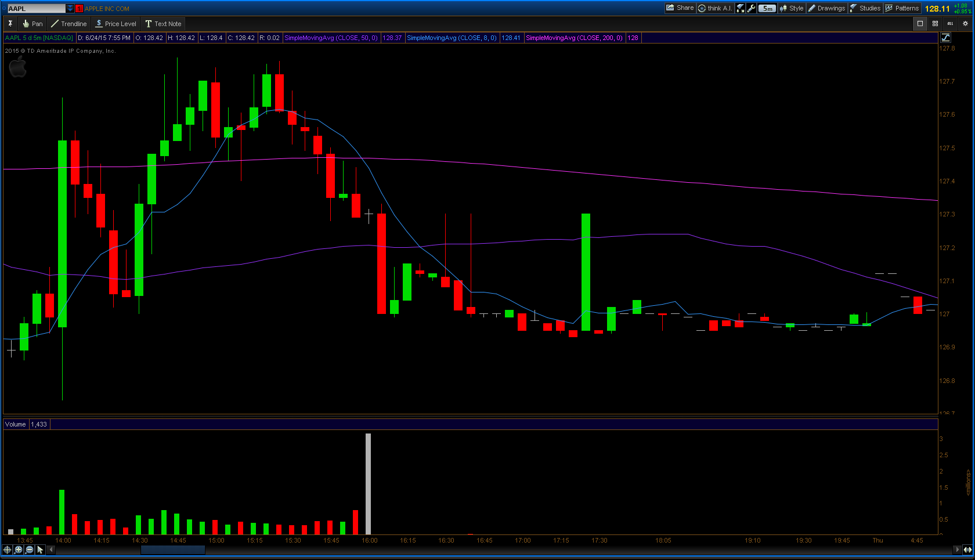Zoom out with the magnifier minus icon
The height and width of the screenshot is (560, 975).
click(x=30, y=550)
